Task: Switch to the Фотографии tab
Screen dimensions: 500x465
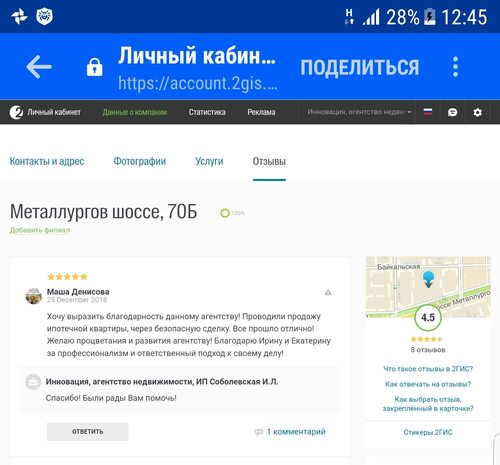Action: click(x=140, y=161)
